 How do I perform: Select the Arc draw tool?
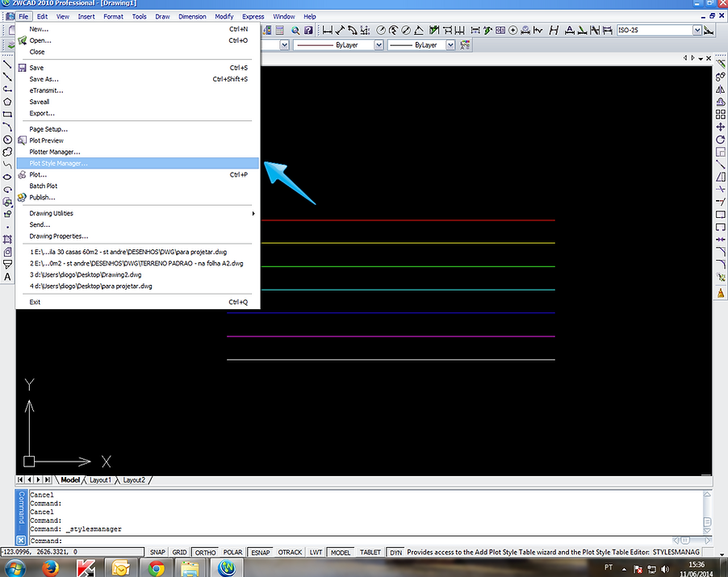[7, 127]
